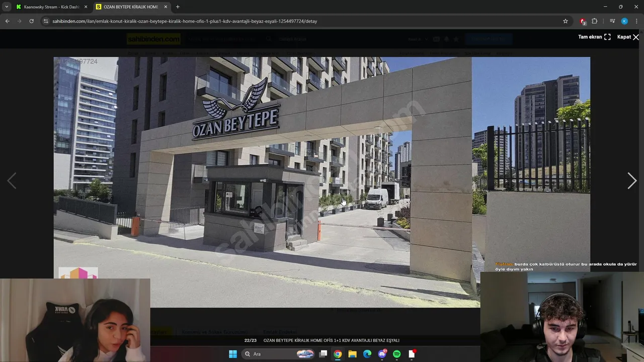Reload the sahibinden page
Screen dimensions: 644x362
(31, 21)
